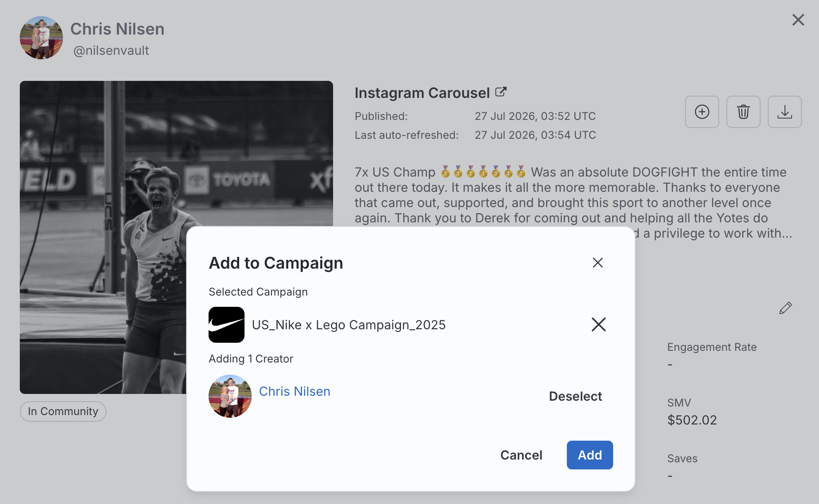Select the US_Nike x Lego Campaign_2025 name

tap(349, 325)
